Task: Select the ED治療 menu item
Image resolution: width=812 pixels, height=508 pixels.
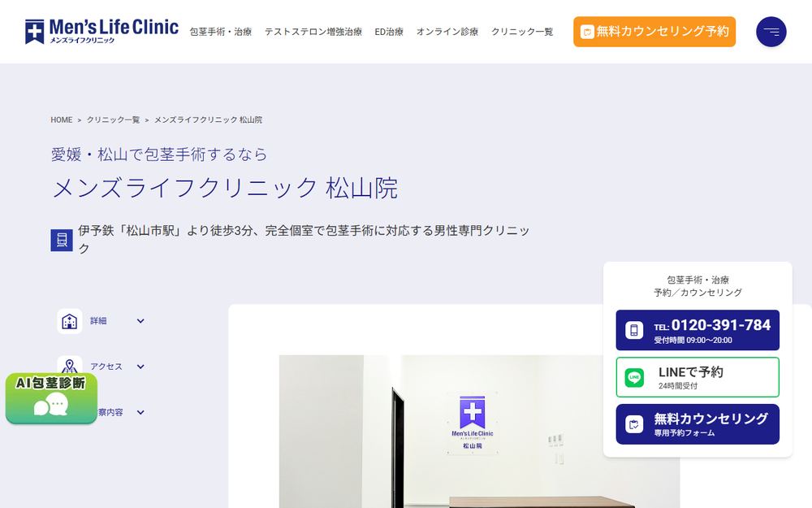Action: coord(389,32)
